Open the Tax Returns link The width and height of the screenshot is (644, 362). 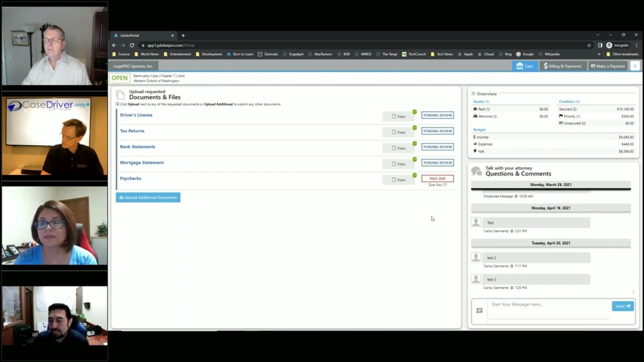click(132, 131)
